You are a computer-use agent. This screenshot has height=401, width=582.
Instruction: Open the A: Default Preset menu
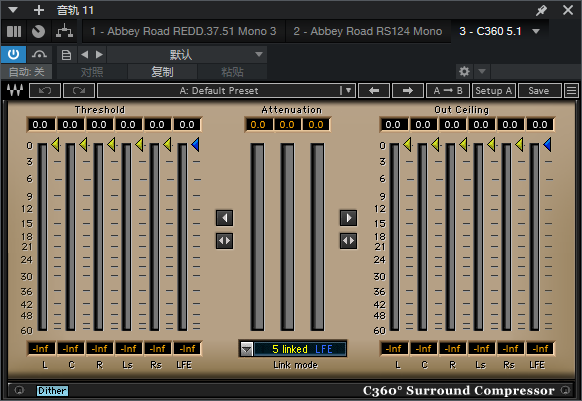(x=226, y=91)
